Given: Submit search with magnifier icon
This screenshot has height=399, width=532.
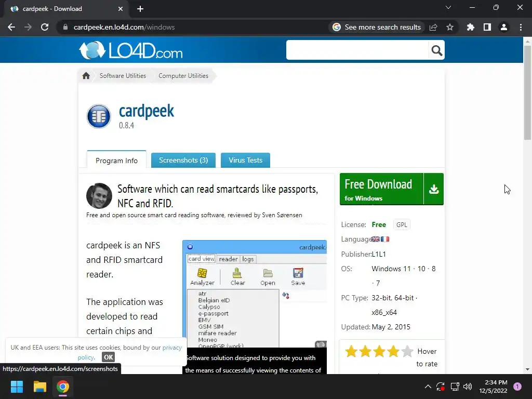Looking at the screenshot, I should (436, 50).
